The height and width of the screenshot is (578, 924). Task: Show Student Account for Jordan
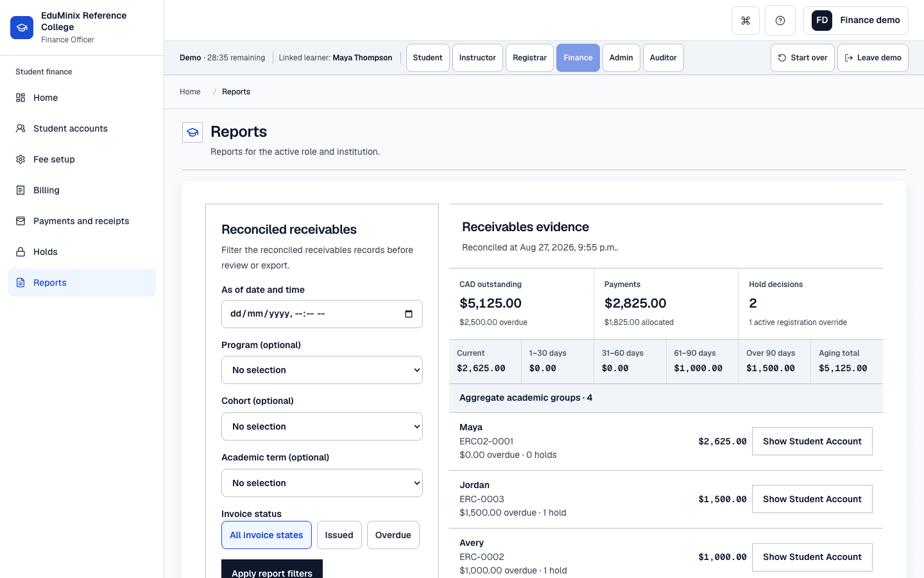point(812,499)
